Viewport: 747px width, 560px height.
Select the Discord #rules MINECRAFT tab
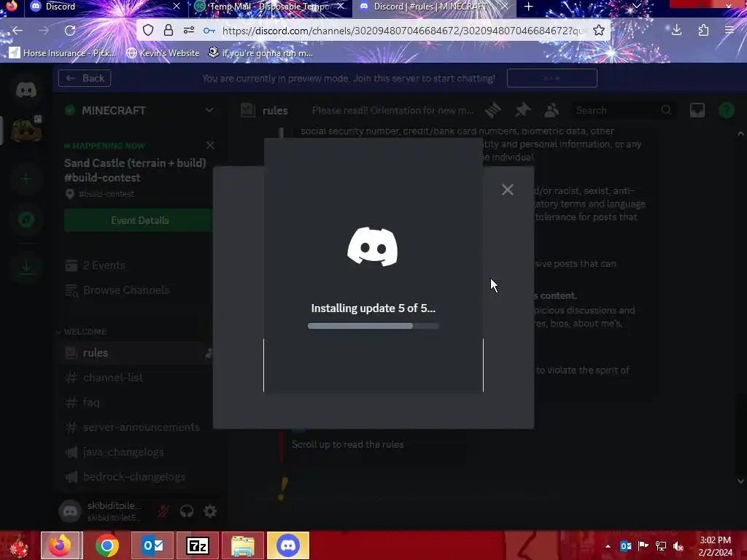[x=433, y=7]
